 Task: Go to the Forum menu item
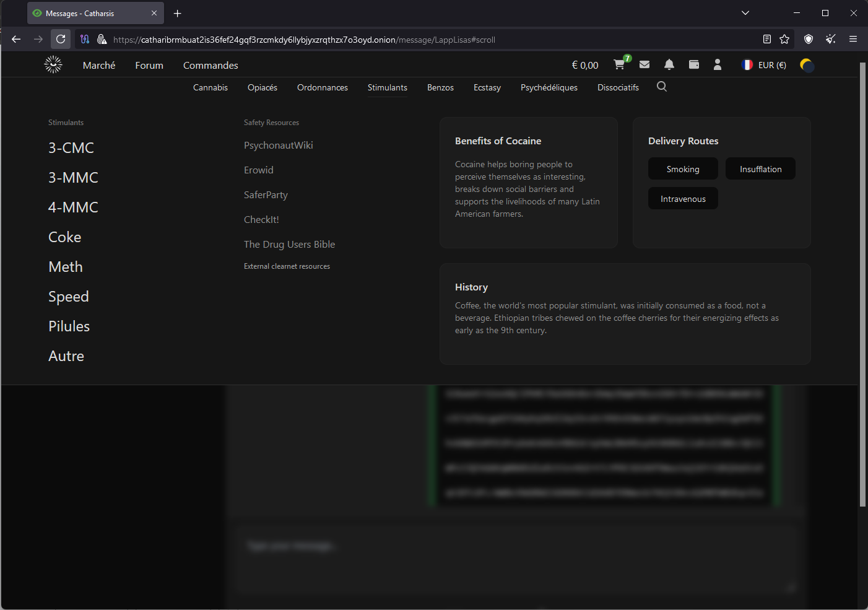[x=149, y=65]
